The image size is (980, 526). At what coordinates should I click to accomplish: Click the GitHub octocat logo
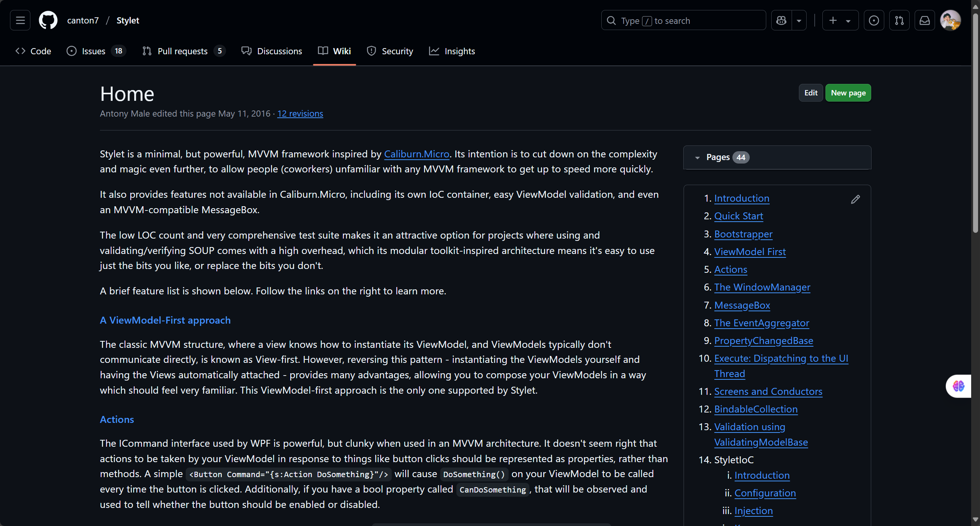point(48,20)
